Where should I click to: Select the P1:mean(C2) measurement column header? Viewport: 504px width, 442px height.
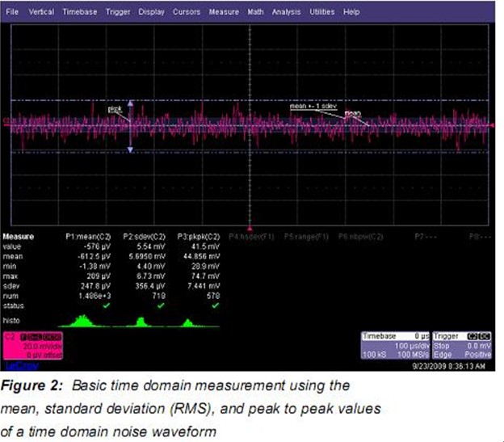pyautogui.click(x=86, y=237)
